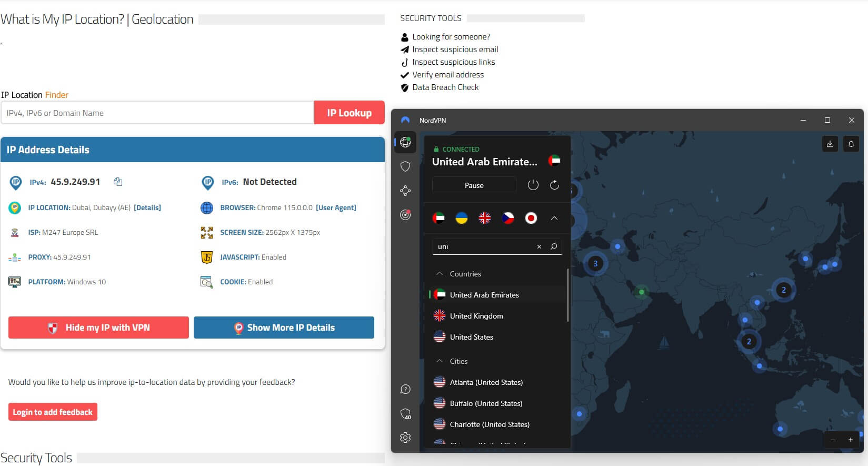The height and width of the screenshot is (466, 868).
Task: Click the UAE flag beside the connected country name
Action: pos(554,161)
